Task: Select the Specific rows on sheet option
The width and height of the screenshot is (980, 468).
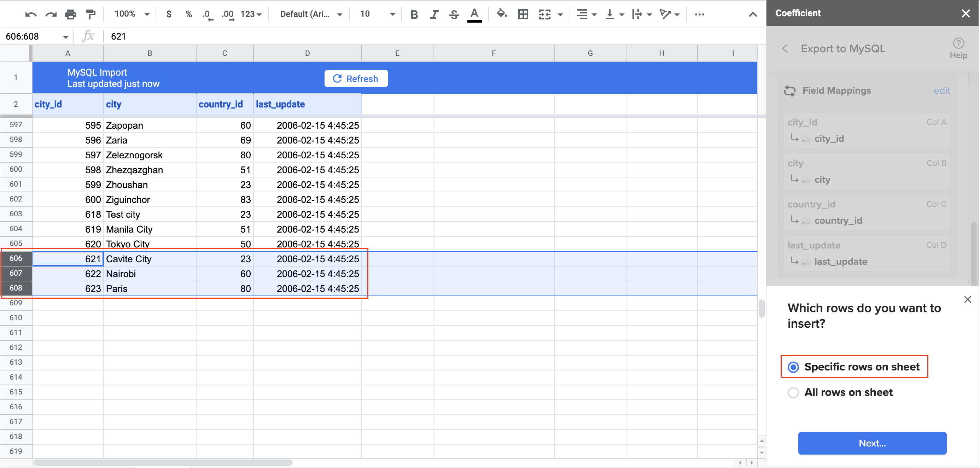Action: point(793,367)
